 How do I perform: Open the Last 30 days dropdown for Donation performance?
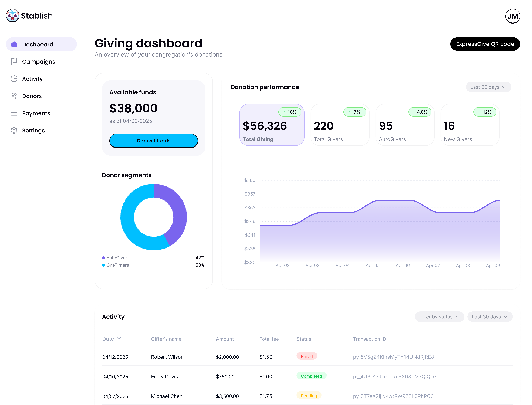click(488, 87)
